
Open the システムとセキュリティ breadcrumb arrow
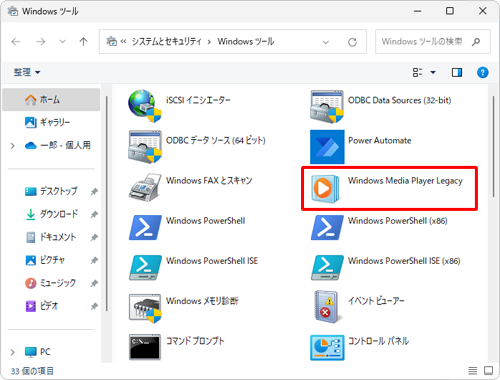point(209,42)
